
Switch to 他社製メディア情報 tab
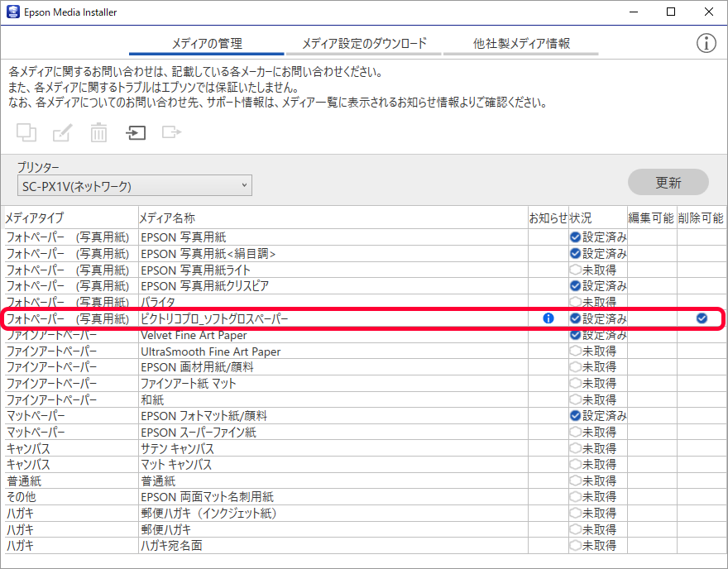(521, 44)
